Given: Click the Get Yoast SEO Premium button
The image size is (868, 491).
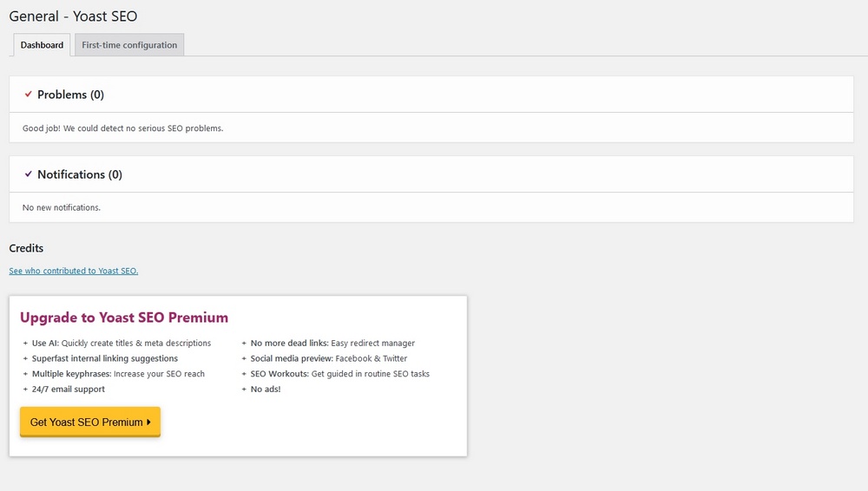Looking at the screenshot, I should point(90,422).
